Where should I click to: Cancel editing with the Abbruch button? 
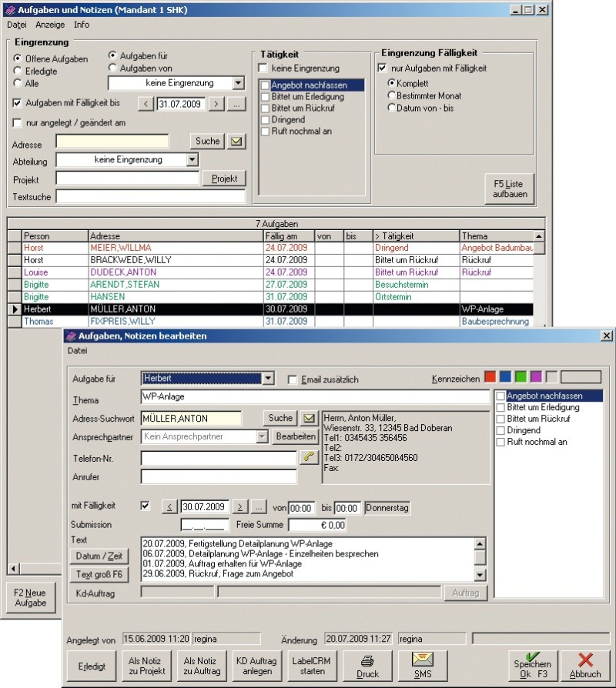pyautogui.click(x=585, y=666)
